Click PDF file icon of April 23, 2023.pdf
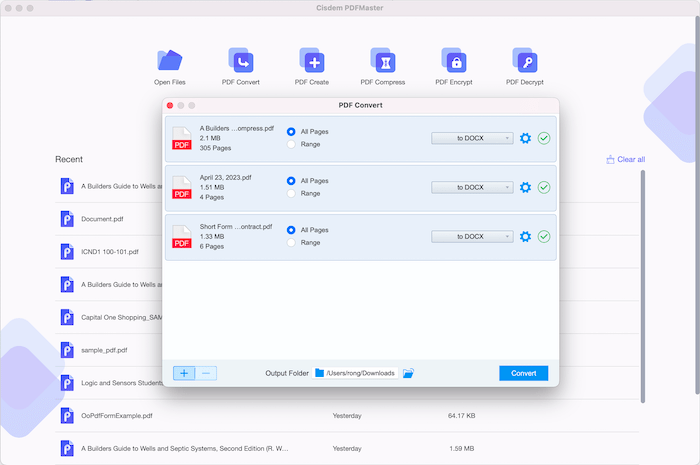 pos(182,187)
